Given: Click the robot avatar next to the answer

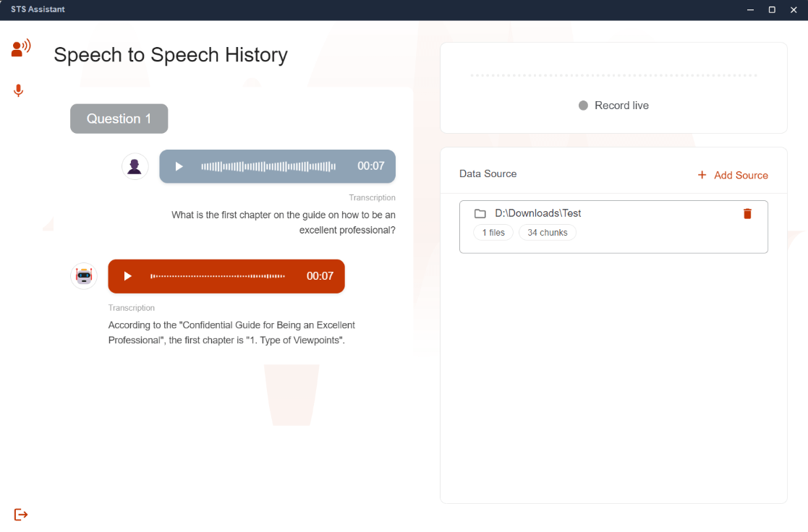Looking at the screenshot, I should click(x=83, y=275).
